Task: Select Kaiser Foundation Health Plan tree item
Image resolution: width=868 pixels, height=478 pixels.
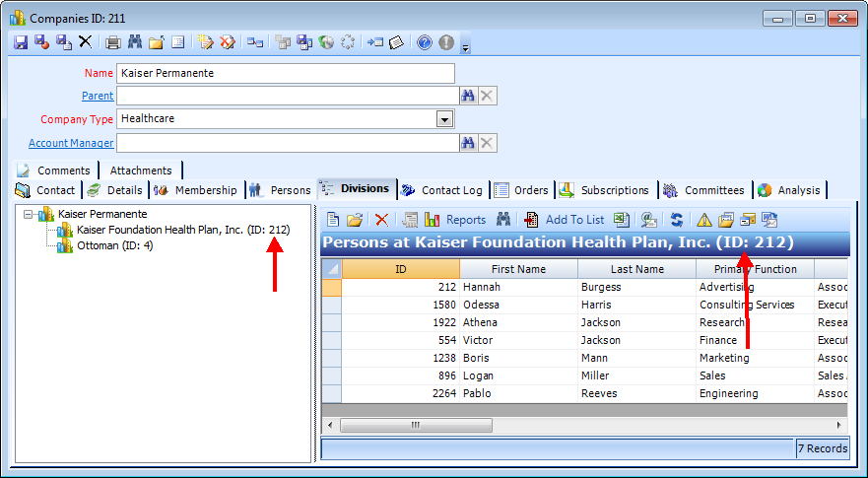Action: (x=183, y=230)
